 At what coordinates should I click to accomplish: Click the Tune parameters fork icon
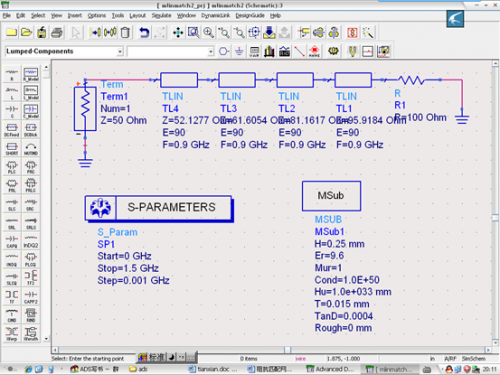pyautogui.click(x=352, y=51)
